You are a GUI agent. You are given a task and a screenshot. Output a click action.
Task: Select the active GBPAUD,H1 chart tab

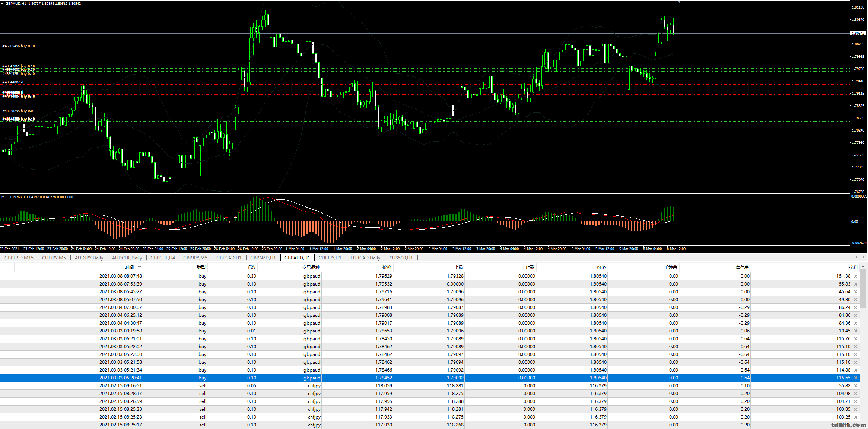coord(297,258)
